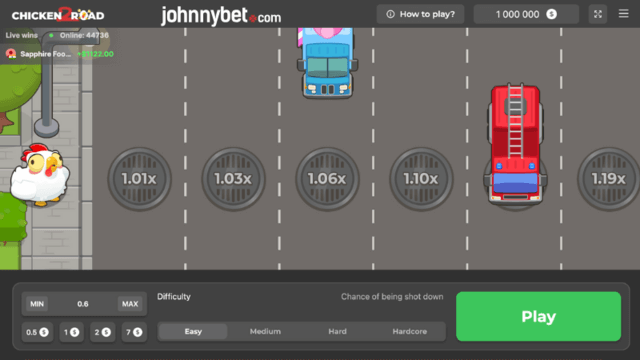
Task: Click the 1.06x manhole cover
Action: pyautogui.click(x=327, y=179)
